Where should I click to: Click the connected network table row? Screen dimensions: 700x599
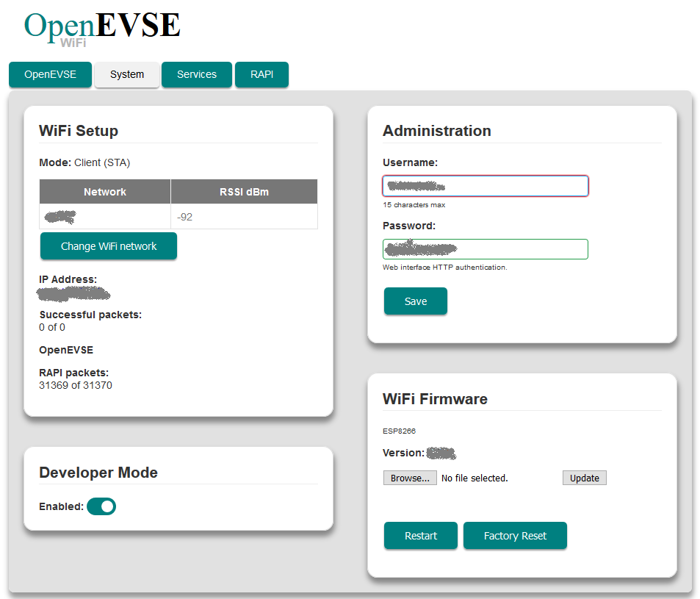[x=178, y=217]
